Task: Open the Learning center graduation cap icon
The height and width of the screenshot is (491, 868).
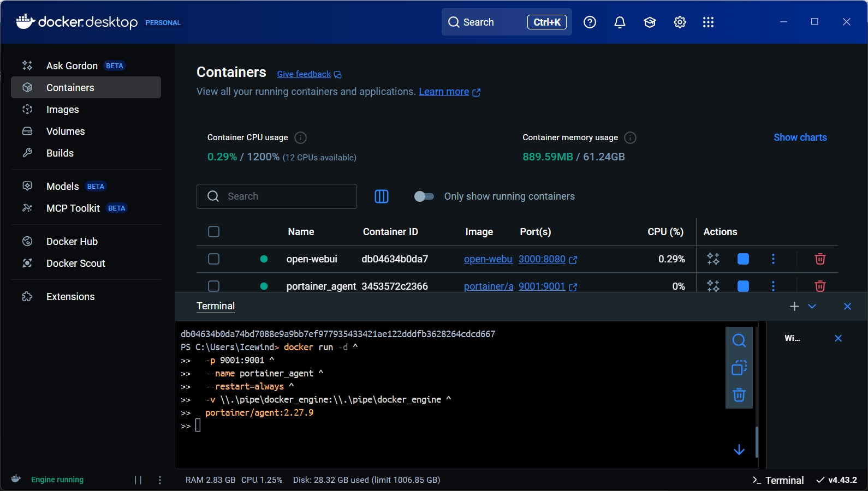Action: [x=650, y=22]
